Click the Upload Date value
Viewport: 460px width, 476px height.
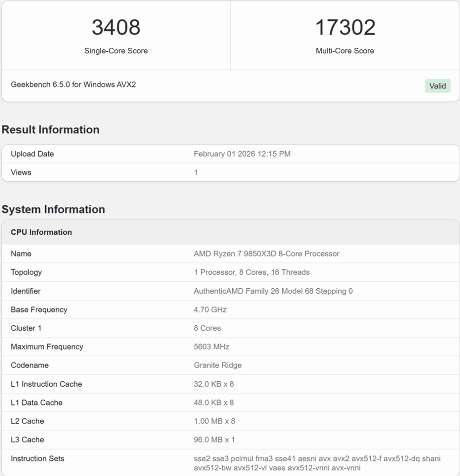tap(242, 154)
